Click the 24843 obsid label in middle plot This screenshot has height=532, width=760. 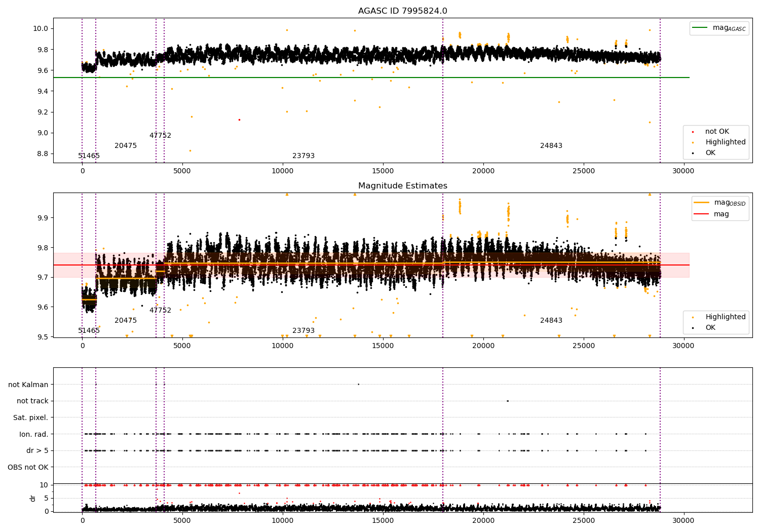[551, 321]
